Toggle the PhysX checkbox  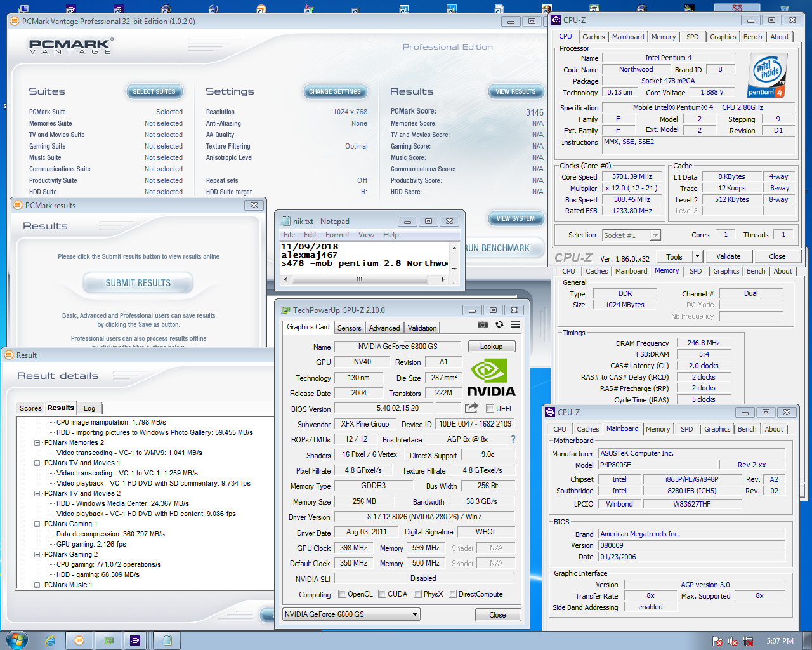pos(418,594)
